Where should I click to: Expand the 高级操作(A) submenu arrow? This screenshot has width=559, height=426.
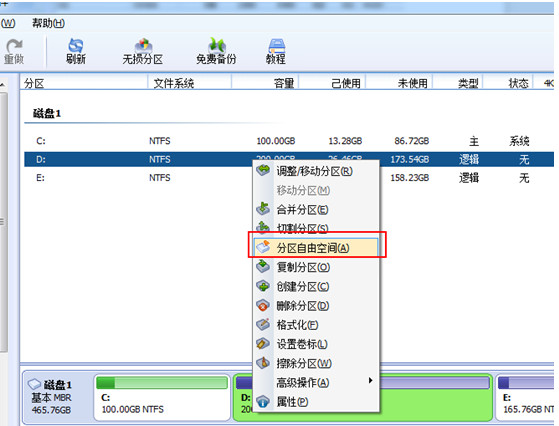click(x=370, y=380)
